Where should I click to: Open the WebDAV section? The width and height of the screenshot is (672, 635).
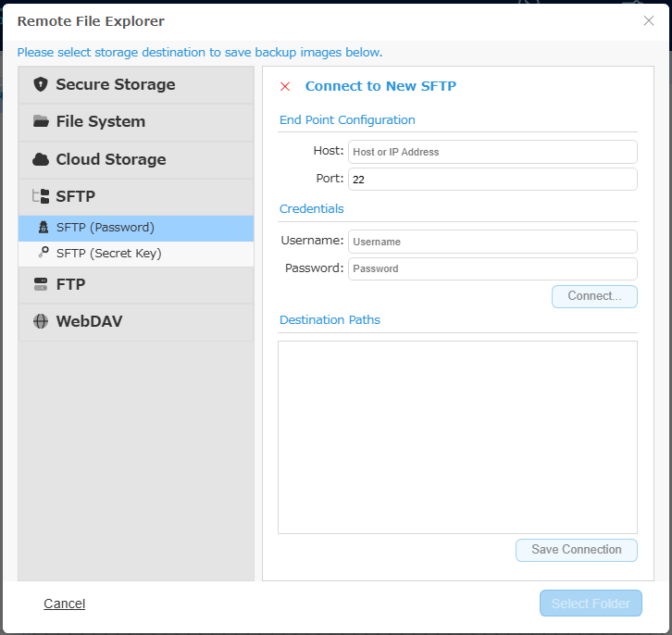(136, 322)
